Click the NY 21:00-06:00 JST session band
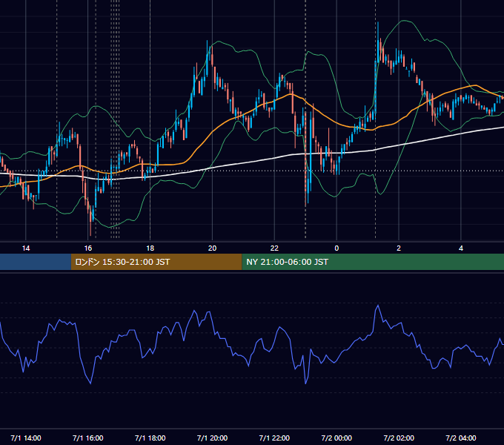The height and width of the screenshot is (445, 504). [373, 262]
